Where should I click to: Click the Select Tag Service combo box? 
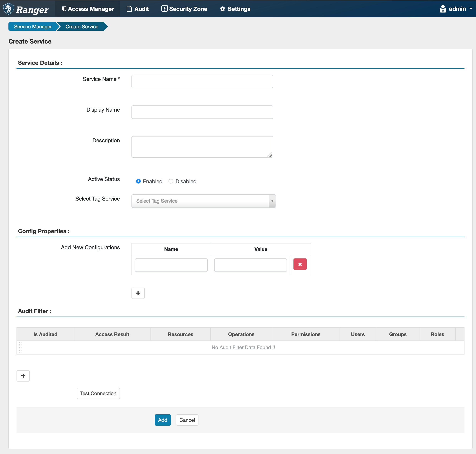(x=200, y=201)
